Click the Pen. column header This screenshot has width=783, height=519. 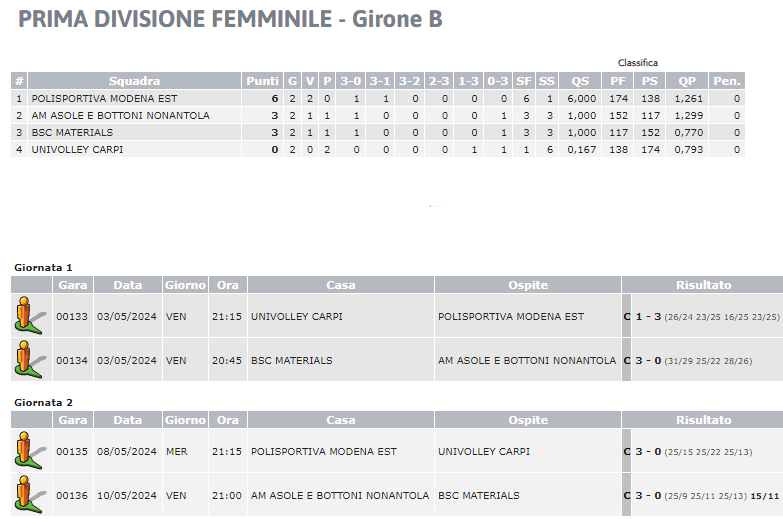(x=727, y=81)
